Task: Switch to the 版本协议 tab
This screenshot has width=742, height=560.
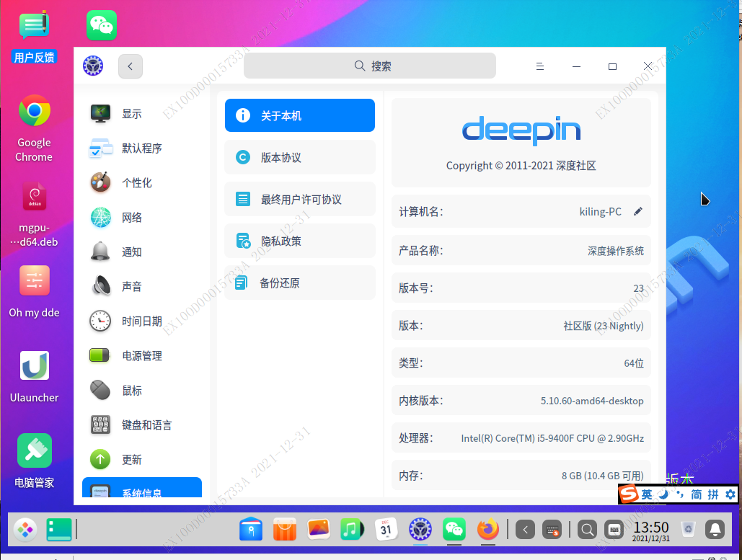Action: 299,157
